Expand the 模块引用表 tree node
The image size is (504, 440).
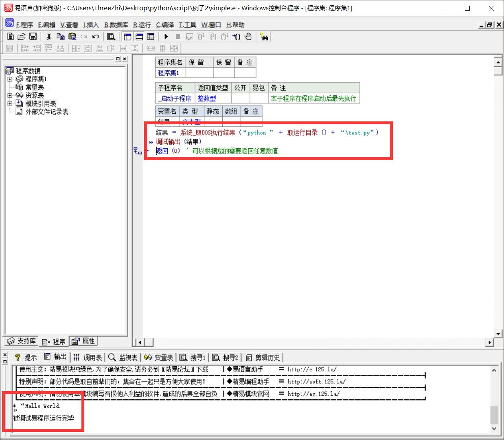10,103
